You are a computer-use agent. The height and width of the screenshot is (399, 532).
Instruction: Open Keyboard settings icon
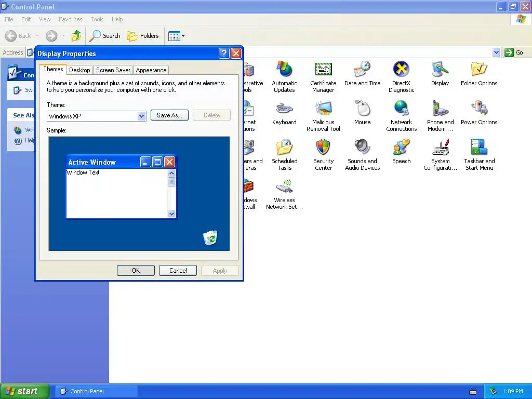[284, 113]
